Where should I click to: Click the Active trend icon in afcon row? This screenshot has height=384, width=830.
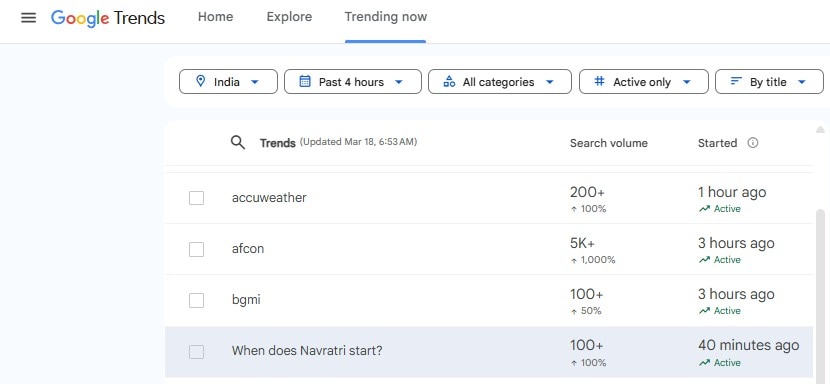click(x=704, y=260)
